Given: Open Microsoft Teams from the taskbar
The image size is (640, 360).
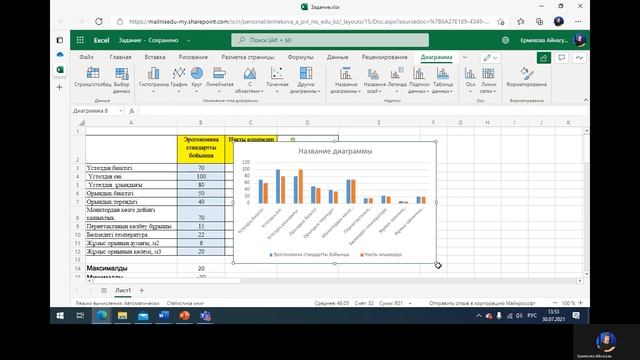Looking at the screenshot, I should pos(205,316).
